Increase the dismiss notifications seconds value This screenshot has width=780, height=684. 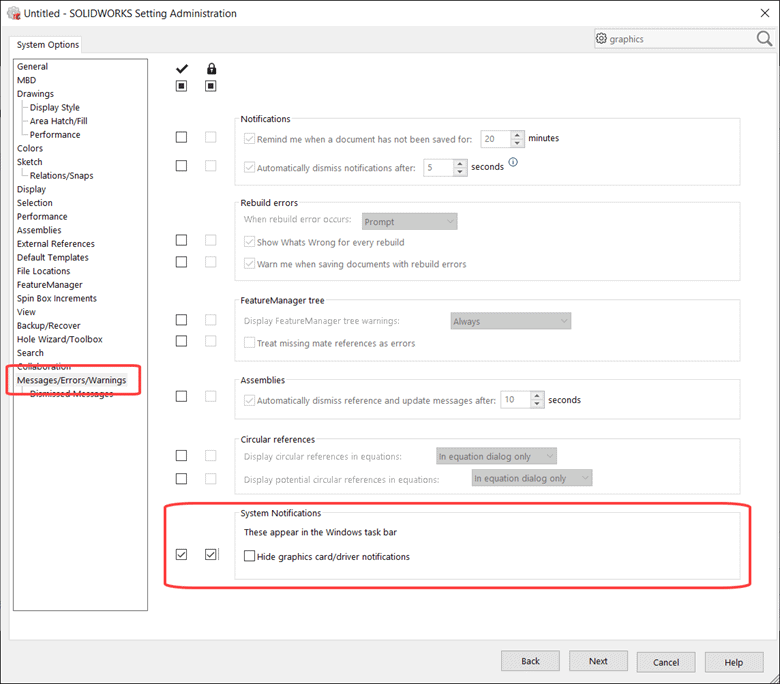[x=460, y=164]
